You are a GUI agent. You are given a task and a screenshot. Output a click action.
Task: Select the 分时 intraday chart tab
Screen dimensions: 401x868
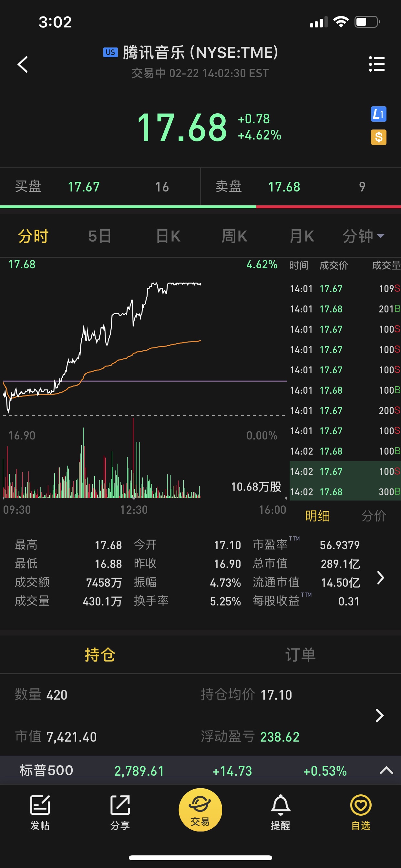coord(33,236)
